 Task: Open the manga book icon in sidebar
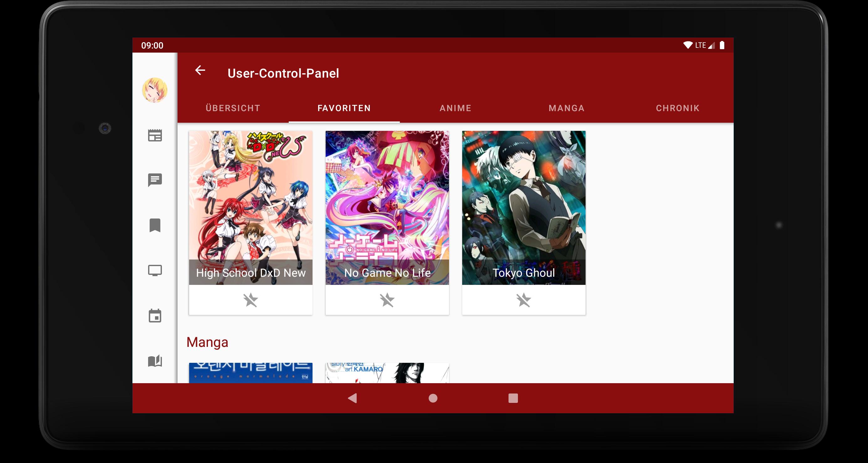coord(155,361)
